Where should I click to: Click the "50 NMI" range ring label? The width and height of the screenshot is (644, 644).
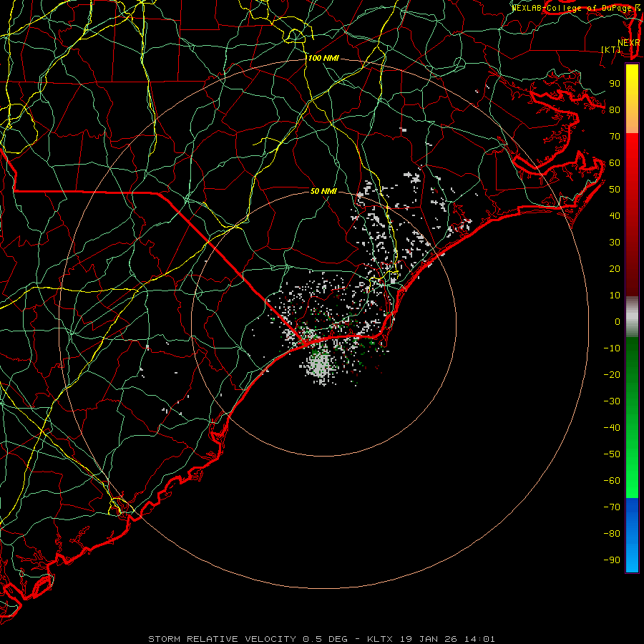pos(323,191)
